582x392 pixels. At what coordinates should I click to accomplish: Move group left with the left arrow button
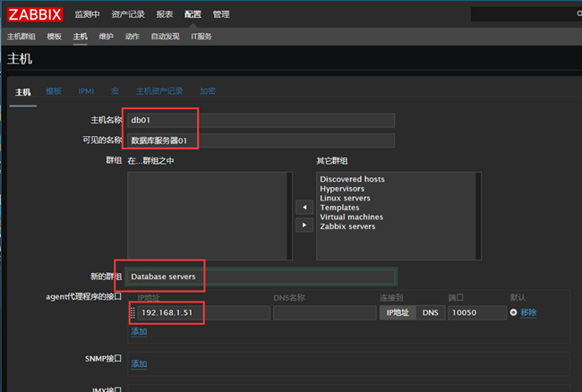point(304,207)
